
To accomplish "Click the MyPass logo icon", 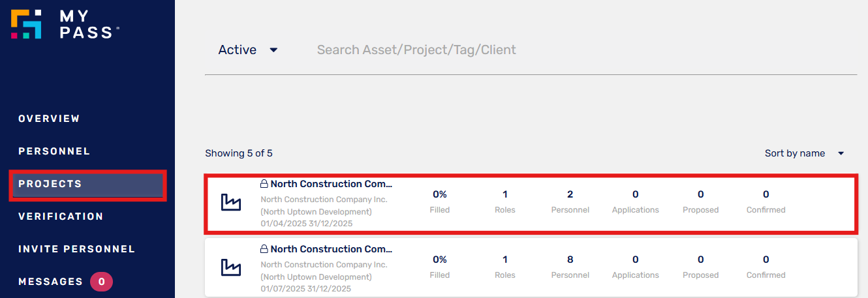I will pyautogui.click(x=27, y=25).
